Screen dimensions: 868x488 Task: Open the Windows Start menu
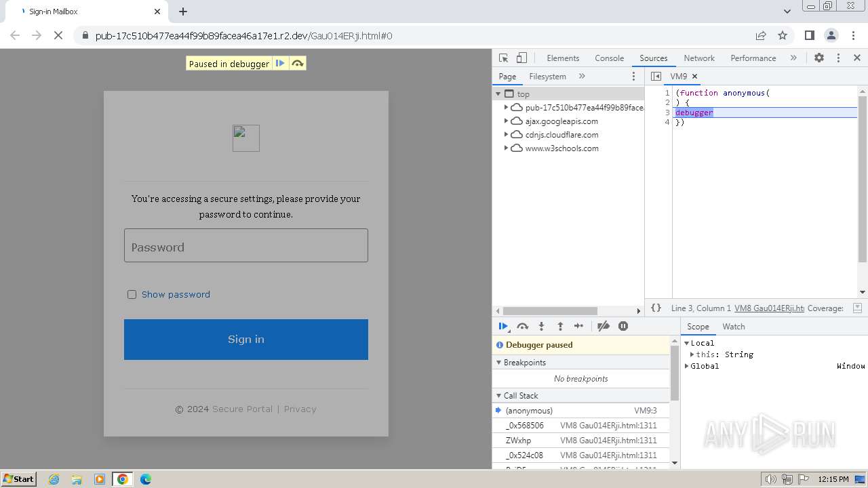point(19,479)
